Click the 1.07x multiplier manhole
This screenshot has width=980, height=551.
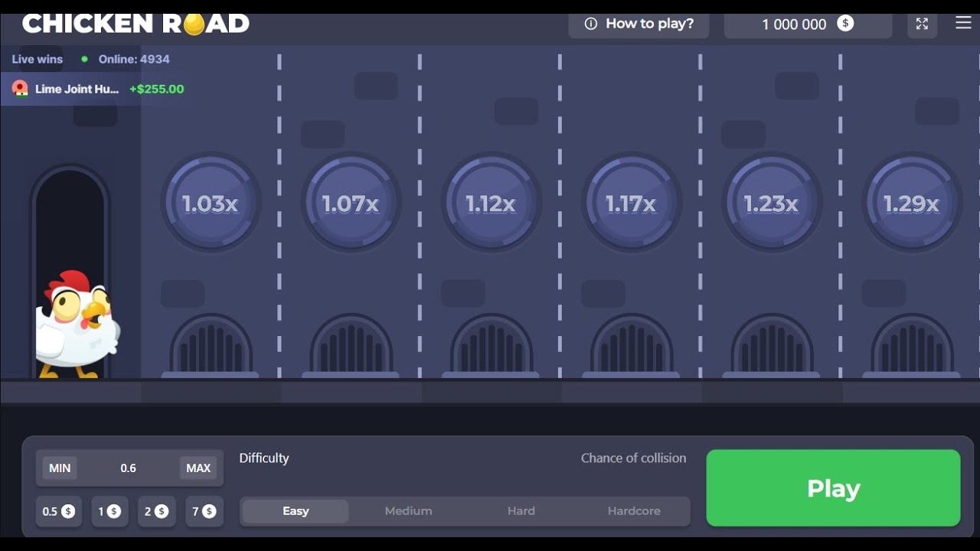click(351, 204)
